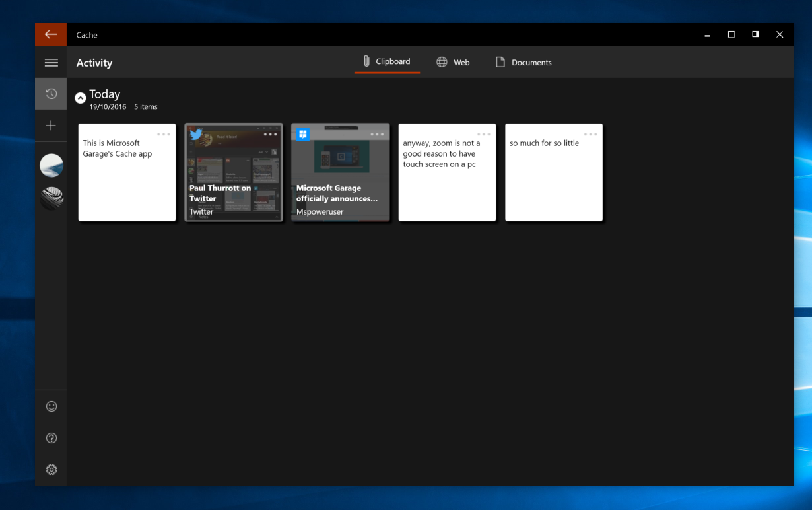Go back with the orange arrow button
812x510 pixels.
tap(51, 34)
